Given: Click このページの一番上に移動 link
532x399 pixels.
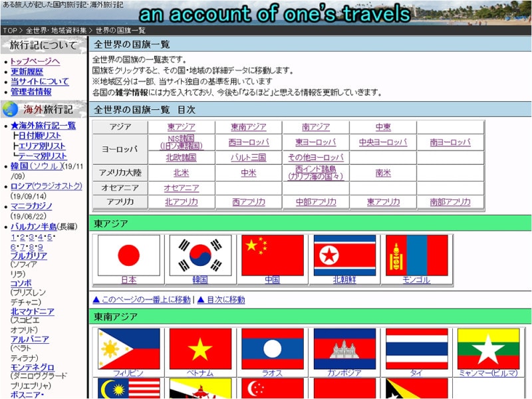Looking at the screenshot, I should coord(141,300).
